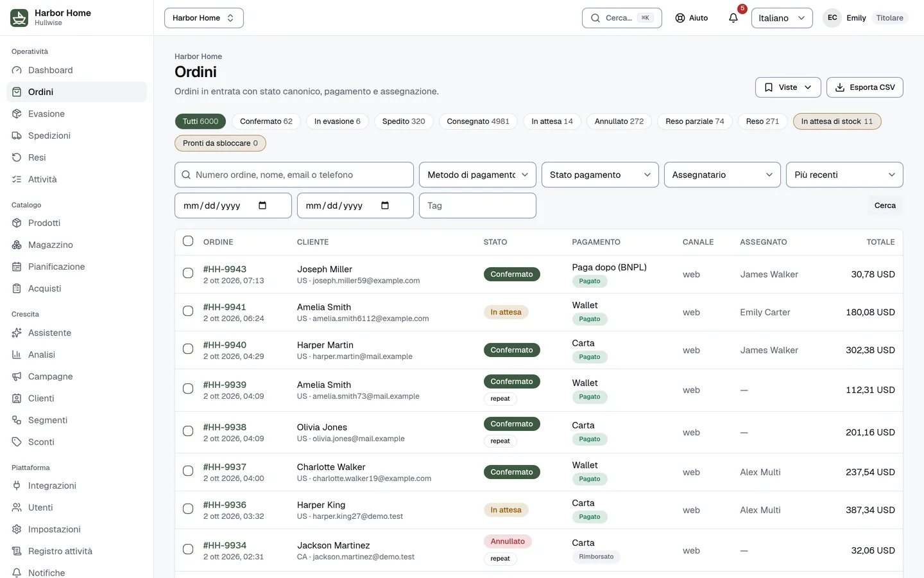Click the Esporta CSV button
The height and width of the screenshot is (578, 924).
click(x=865, y=87)
